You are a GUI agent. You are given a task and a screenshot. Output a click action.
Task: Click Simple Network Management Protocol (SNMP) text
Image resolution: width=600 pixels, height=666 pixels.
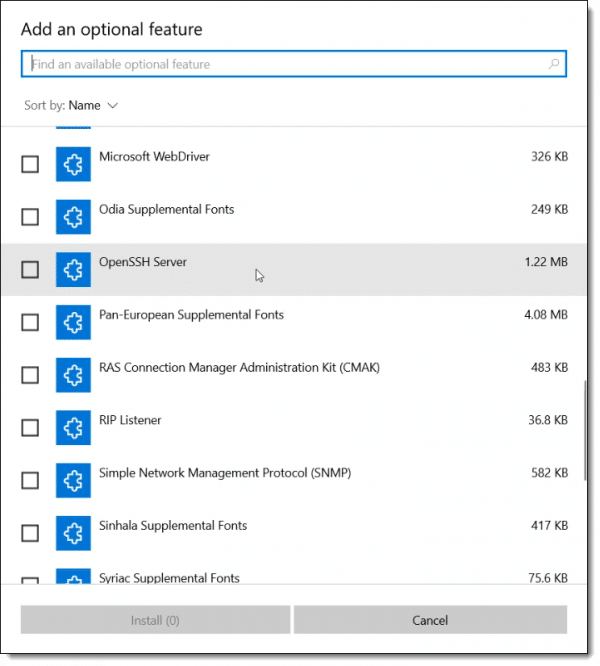pyautogui.click(x=225, y=473)
